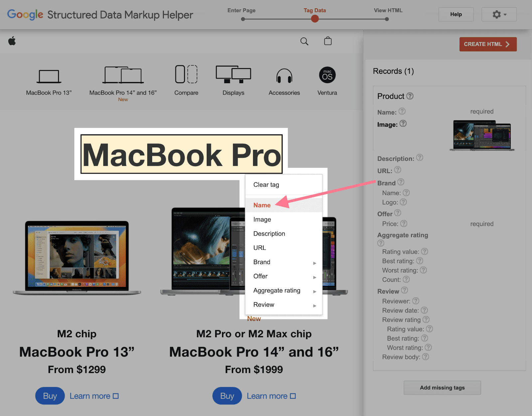
Task: Click help icon beside Review rating Best rating
Action: [425, 338]
